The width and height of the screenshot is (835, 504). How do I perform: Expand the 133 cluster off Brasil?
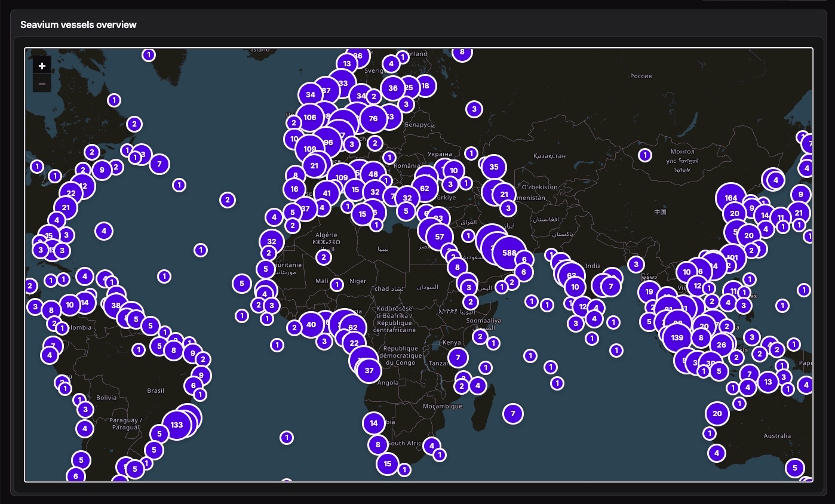pyautogui.click(x=177, y=425)
